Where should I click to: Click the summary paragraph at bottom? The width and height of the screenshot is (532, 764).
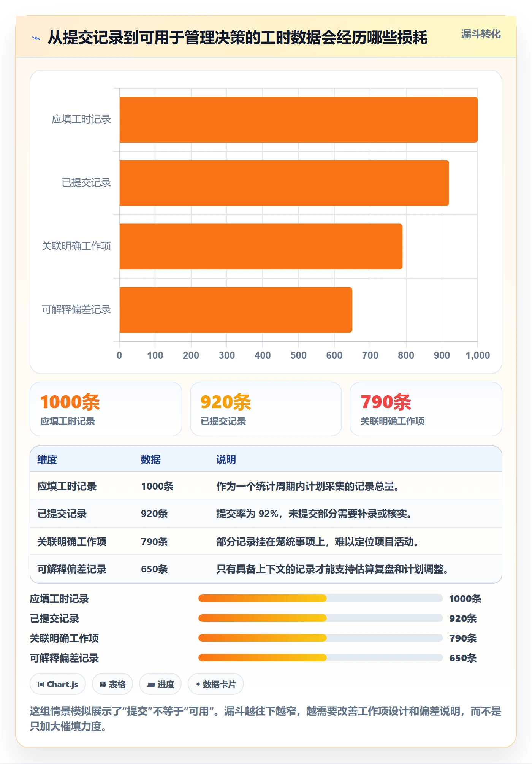(x=266, y=718)
